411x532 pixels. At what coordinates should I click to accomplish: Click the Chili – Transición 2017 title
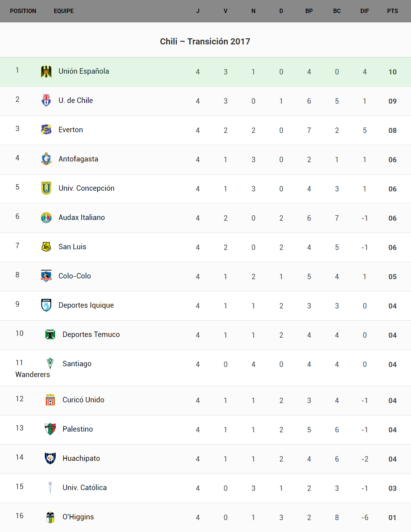tap(205, 42)
